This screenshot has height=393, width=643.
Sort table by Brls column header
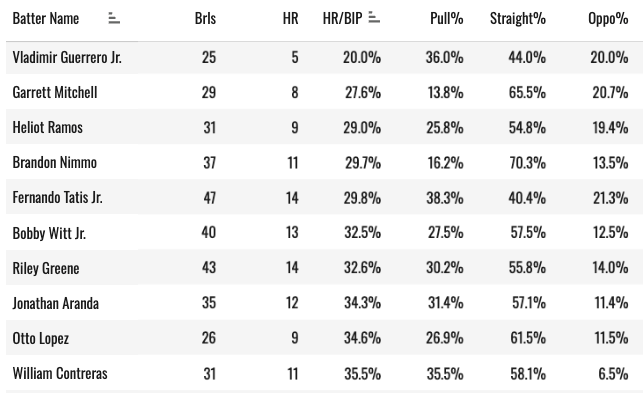click(x=205, y=18)
